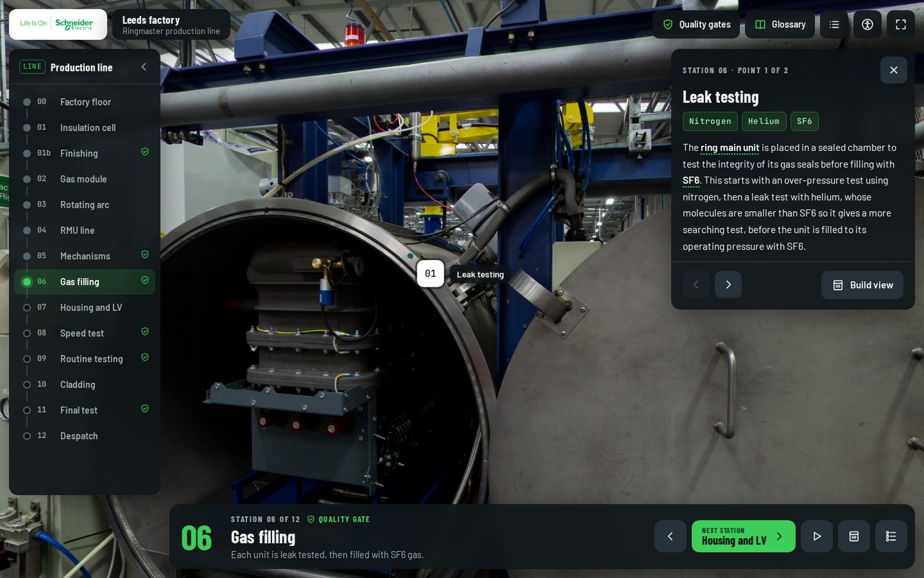The width and height of the screenshot is (924, 578).
Task: Go to previous station in bottom bar
Action: [670, 536]
